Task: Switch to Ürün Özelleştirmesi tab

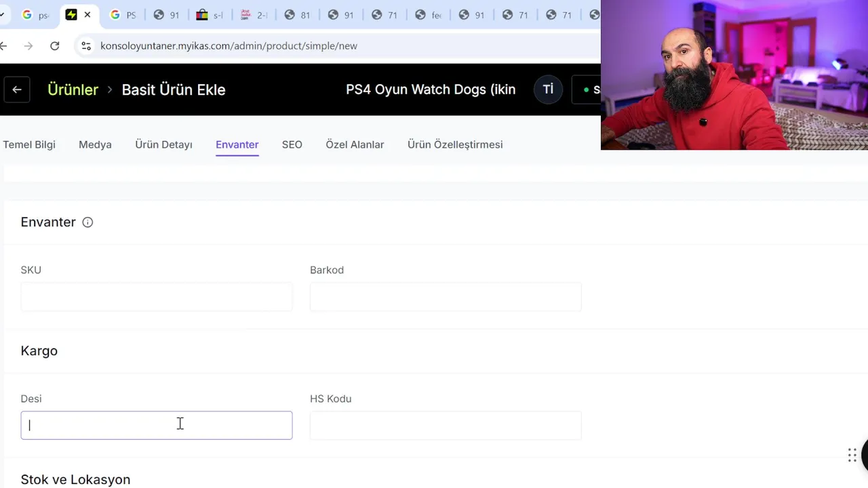Action: pyautogui.click(x=455, y=144)
